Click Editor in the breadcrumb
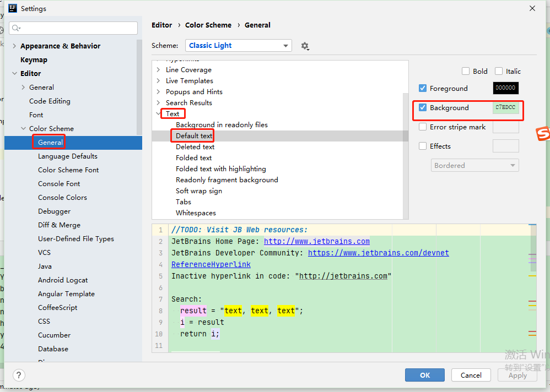The width and height of the screenshot is (550, 392). (161, 25)
